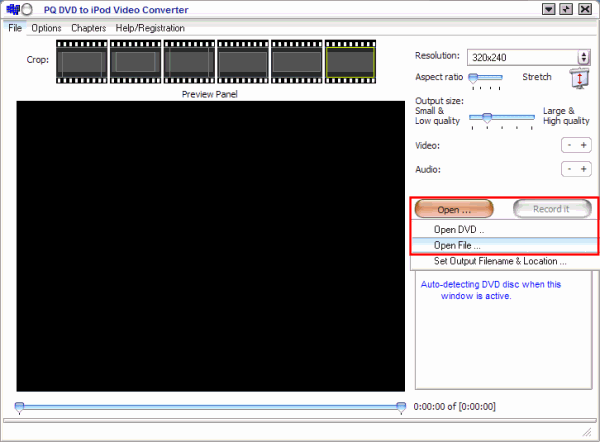Click the title bar pin button
The height and width of the screenshot is (442, 600).
point(566,9)
